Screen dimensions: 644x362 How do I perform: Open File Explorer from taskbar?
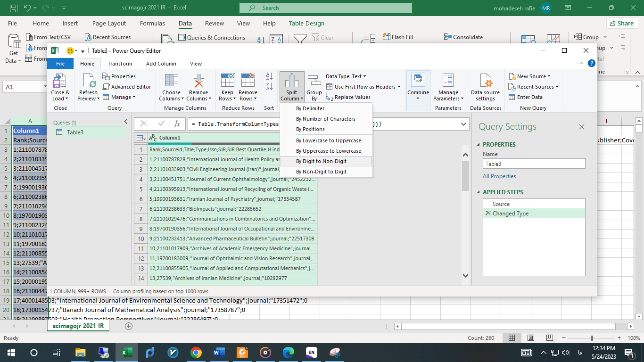click(80, 352)
